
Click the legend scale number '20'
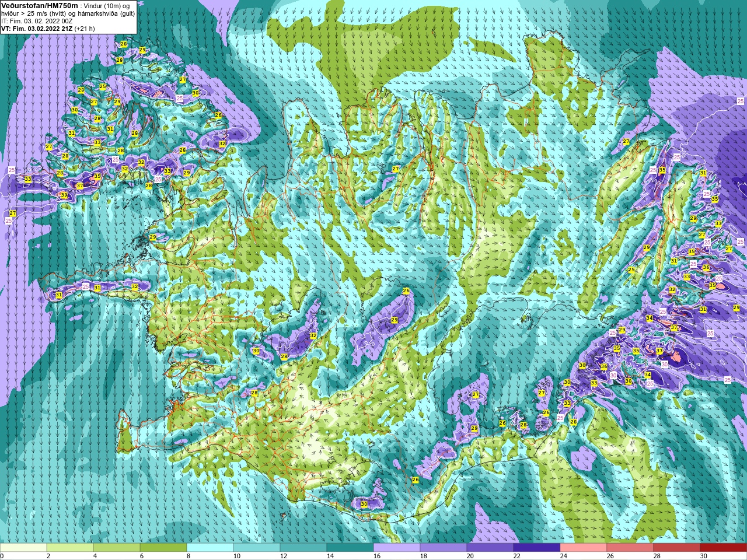[x=470, y=556]
